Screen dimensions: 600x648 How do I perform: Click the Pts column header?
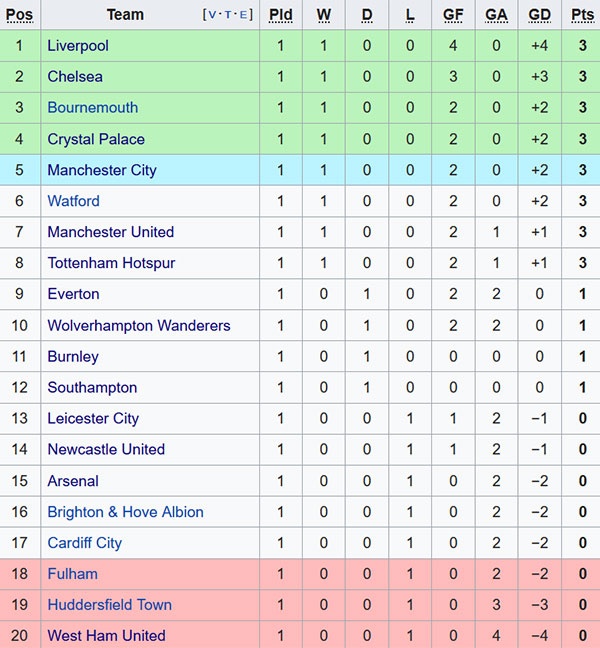coord(582,15)
